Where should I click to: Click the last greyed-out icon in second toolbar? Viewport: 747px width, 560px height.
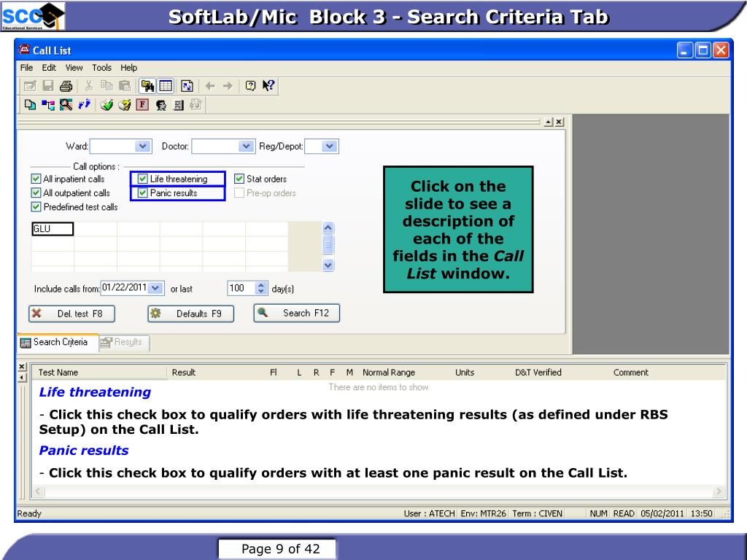coord(196,105)
